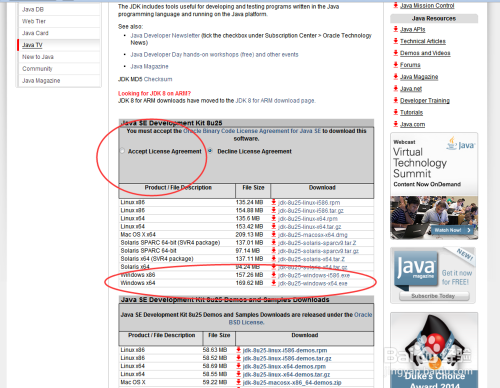The width and height of the screenshot is (500, 388).
Task: Click the arrow icon next to Demos and Videos
Action: [x=396, y=53]
